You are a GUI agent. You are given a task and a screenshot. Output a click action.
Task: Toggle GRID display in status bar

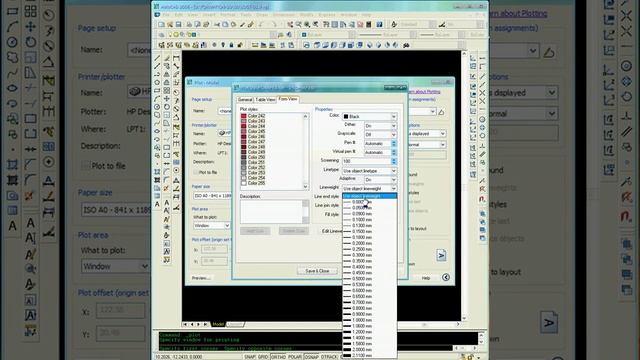(263, 357)
